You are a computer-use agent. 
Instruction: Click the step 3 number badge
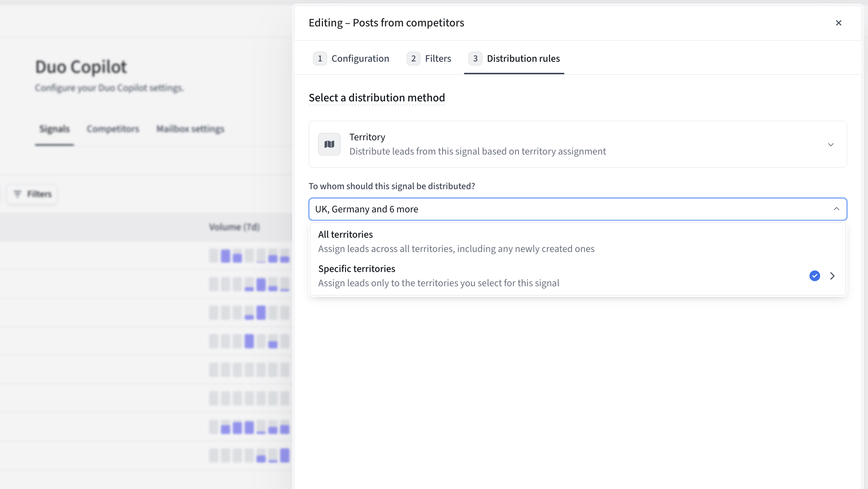point(475,59)
